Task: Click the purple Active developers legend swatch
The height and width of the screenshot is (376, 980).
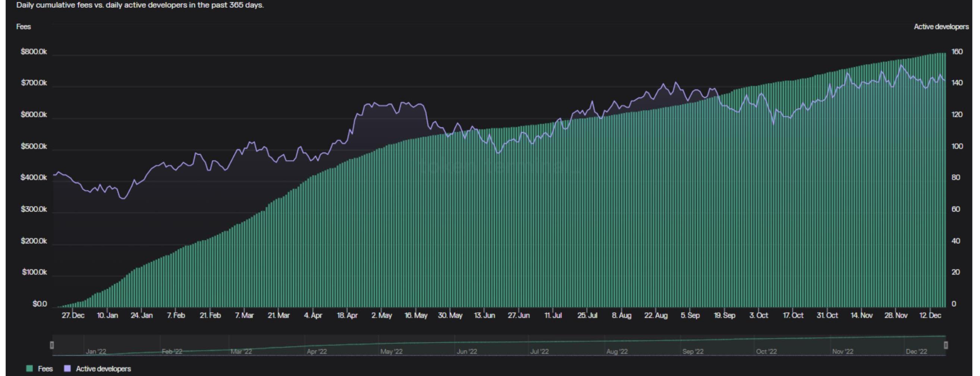Action: (x=68, y=369)
